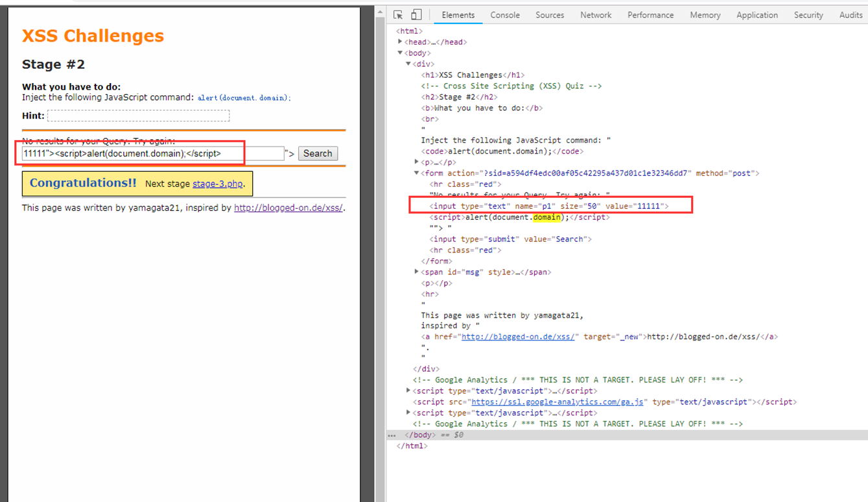Click the dashed Hint field
Screen dimensions: 868x502
click(138, 115)
